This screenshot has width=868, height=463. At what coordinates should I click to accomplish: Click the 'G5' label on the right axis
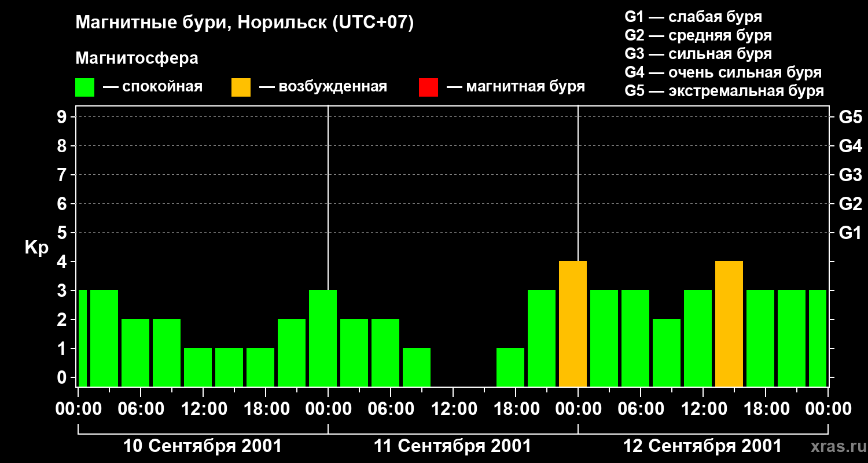tap(850, 117)
